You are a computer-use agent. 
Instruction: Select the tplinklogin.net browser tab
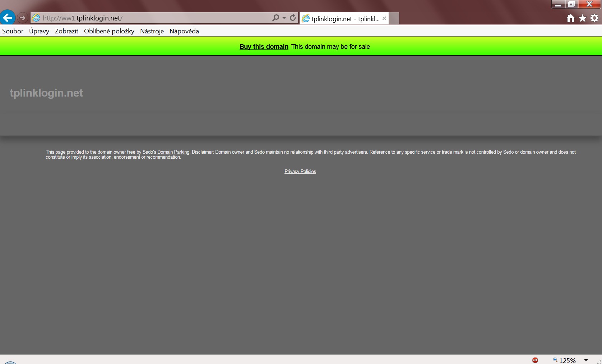click(x=344, y=19)
